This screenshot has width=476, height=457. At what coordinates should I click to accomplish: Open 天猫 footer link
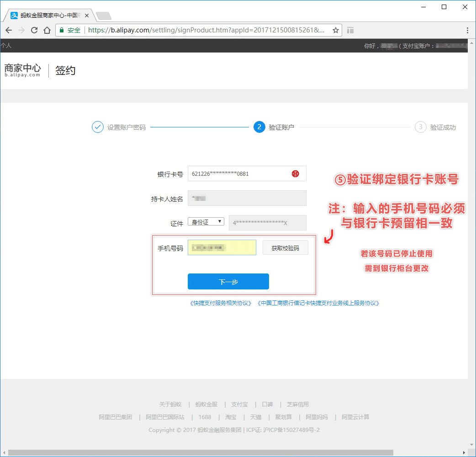tap(256, 417)
